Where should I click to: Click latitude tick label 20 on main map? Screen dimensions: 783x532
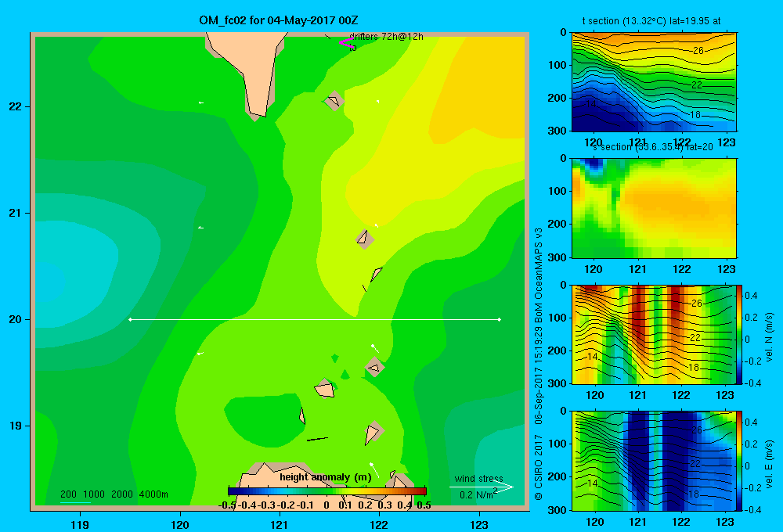tap(16, 319)
